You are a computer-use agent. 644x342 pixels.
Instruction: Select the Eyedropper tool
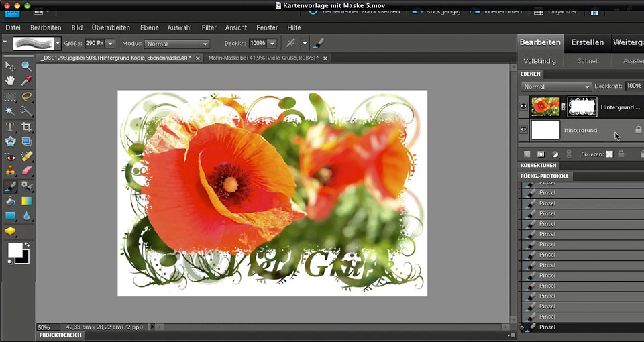27,80
